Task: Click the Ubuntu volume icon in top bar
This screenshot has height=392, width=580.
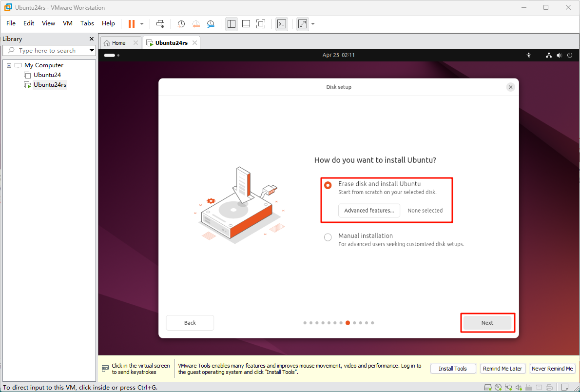Action: coord(560,55)
